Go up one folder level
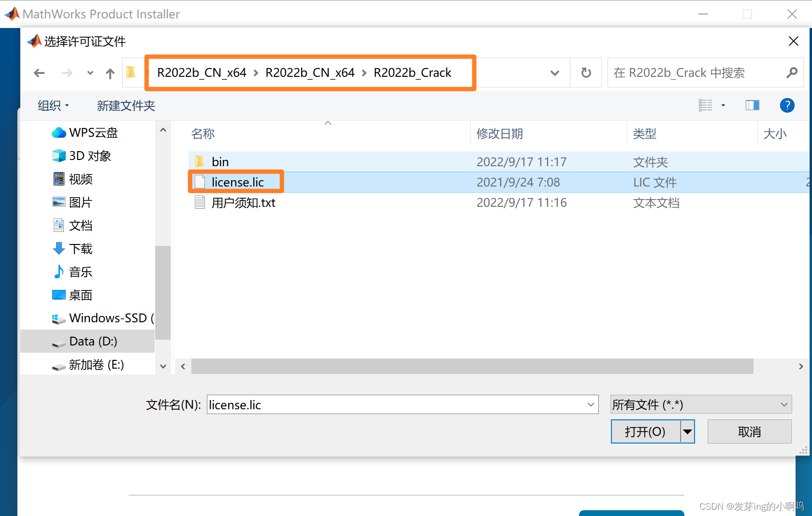 pyautogui.click(x=110, y=73)
